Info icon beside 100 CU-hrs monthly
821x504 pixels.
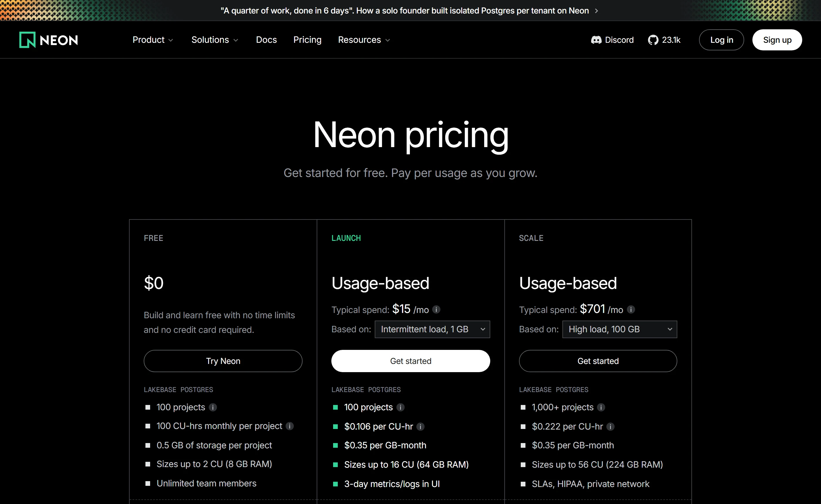pos(290,426)
